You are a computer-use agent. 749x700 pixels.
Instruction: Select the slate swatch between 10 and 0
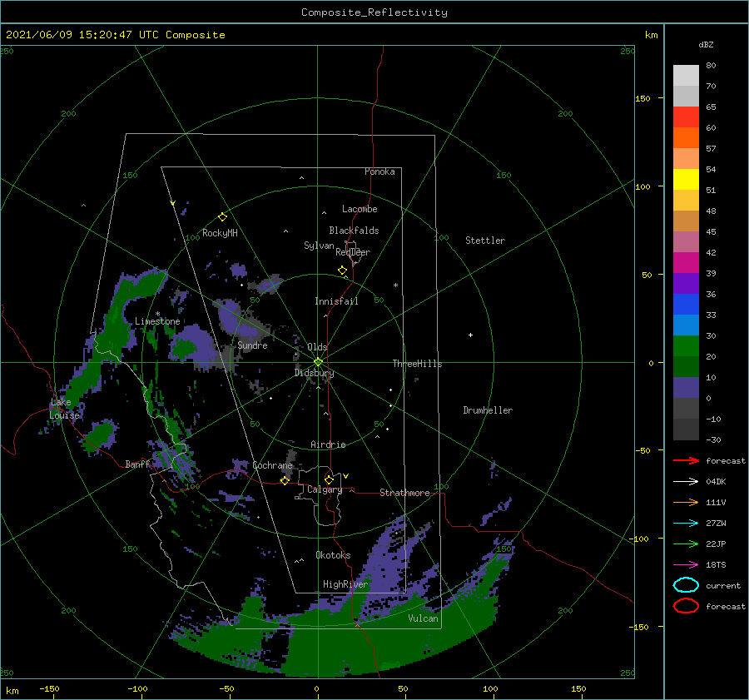(x=686, y=388)
